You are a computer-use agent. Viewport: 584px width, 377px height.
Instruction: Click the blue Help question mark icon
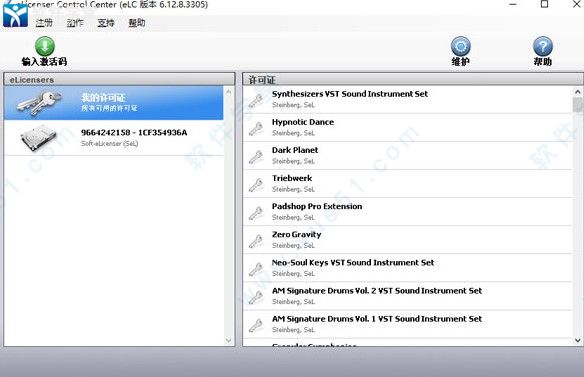(543, 46)
